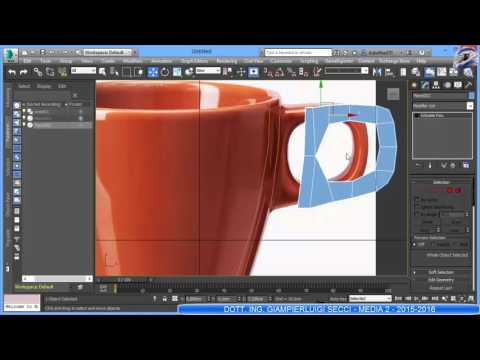Click the Edit Named Selection Sets icon
This screenshot has width=480, height=360.
click(317, 72)
